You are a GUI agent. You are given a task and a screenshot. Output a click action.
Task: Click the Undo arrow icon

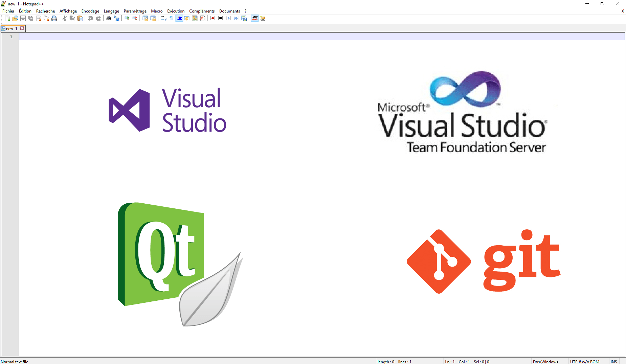point(90,19)
